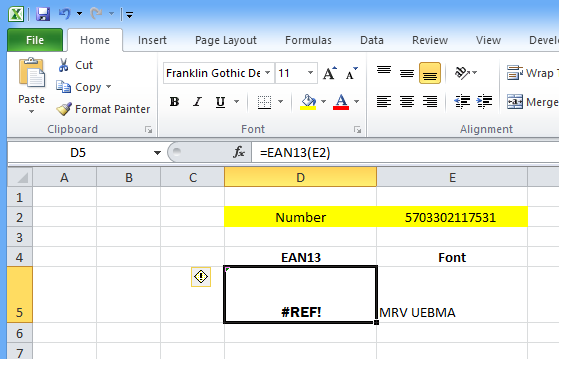562x365 pixels.
Task: Undo the last action
Action: pos(65,14)
